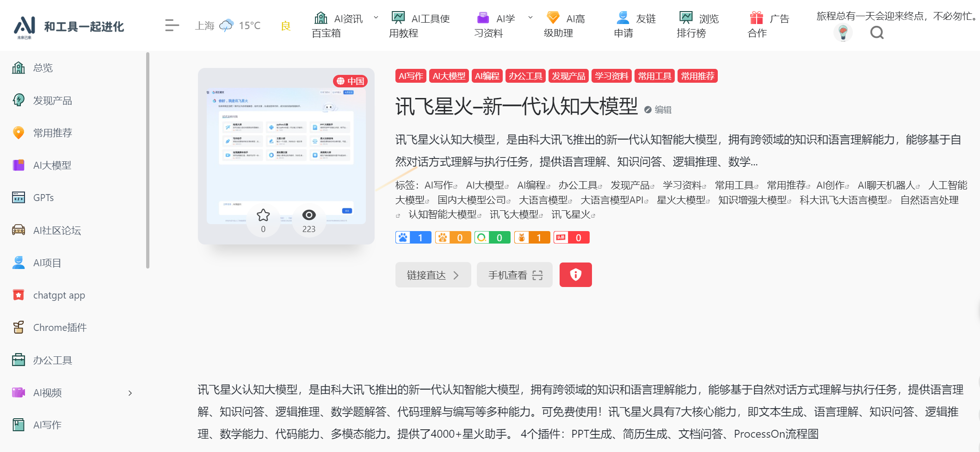
Task: Select Chrome插件 icon in sidebar
Action: point(18,327)
